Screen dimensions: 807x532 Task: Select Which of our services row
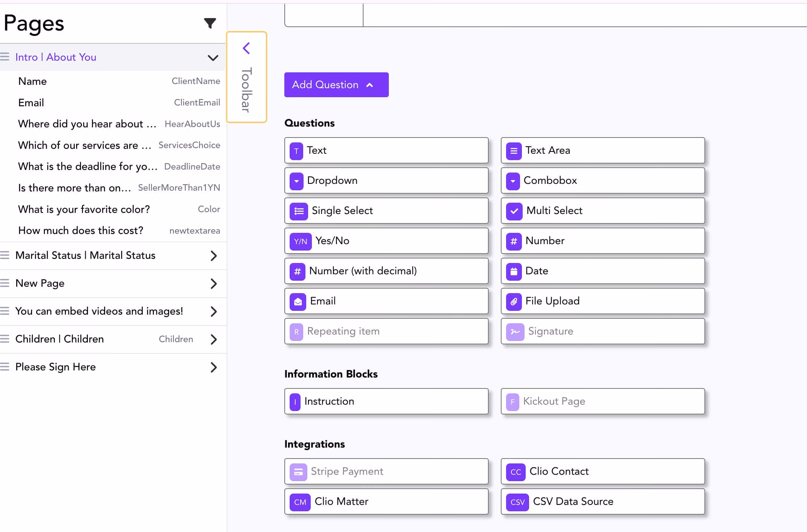tap(113, 145)
